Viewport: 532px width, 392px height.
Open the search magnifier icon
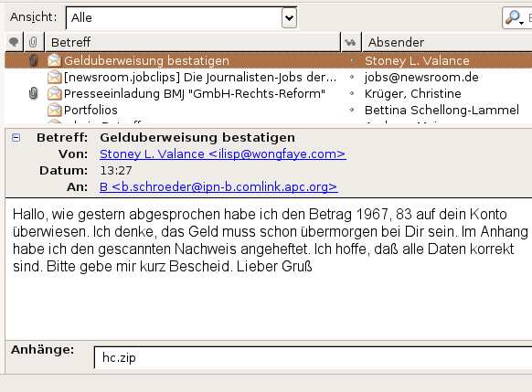click(x=514, y=17)
